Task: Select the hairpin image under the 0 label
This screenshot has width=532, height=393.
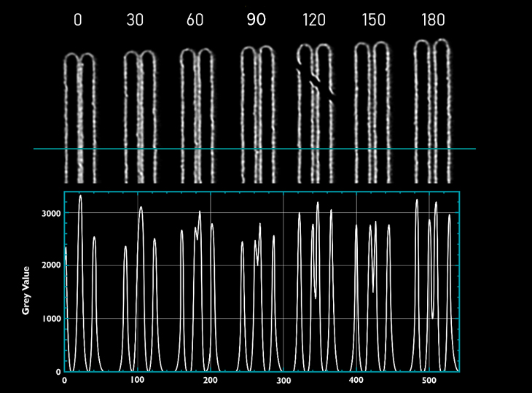Action: 79,117
